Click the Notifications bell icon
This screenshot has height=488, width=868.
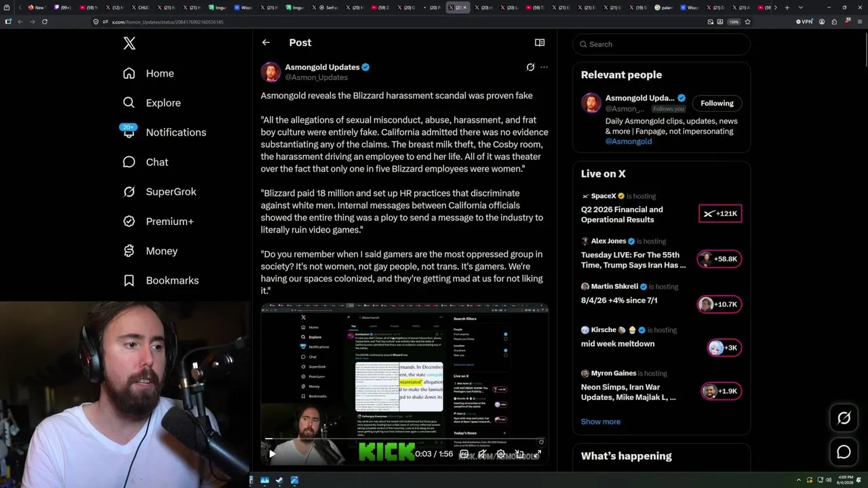point(129,132)
